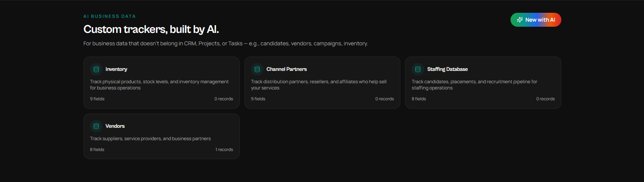Screen dimensions: 644x182
Task: Open the Inventory tracker title
Action: click(x=116, y=69)
